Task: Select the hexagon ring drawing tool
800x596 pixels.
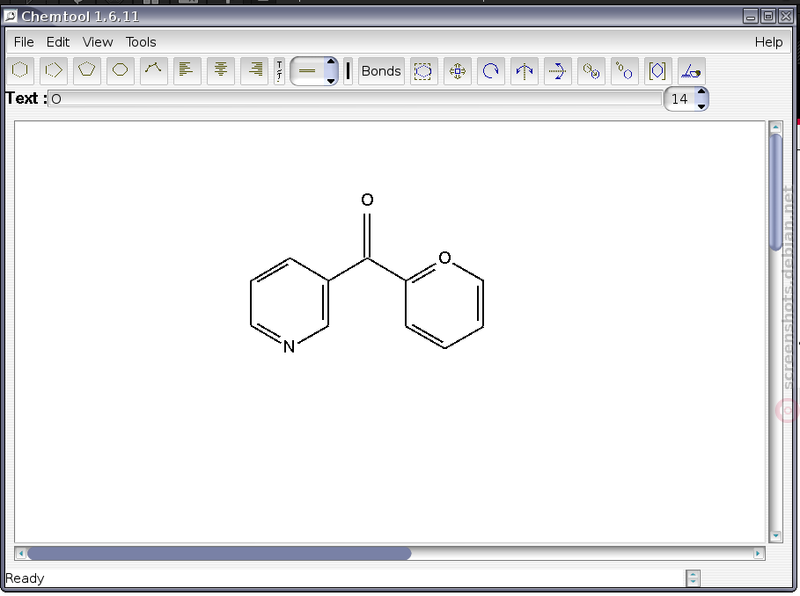Action: 20,70
